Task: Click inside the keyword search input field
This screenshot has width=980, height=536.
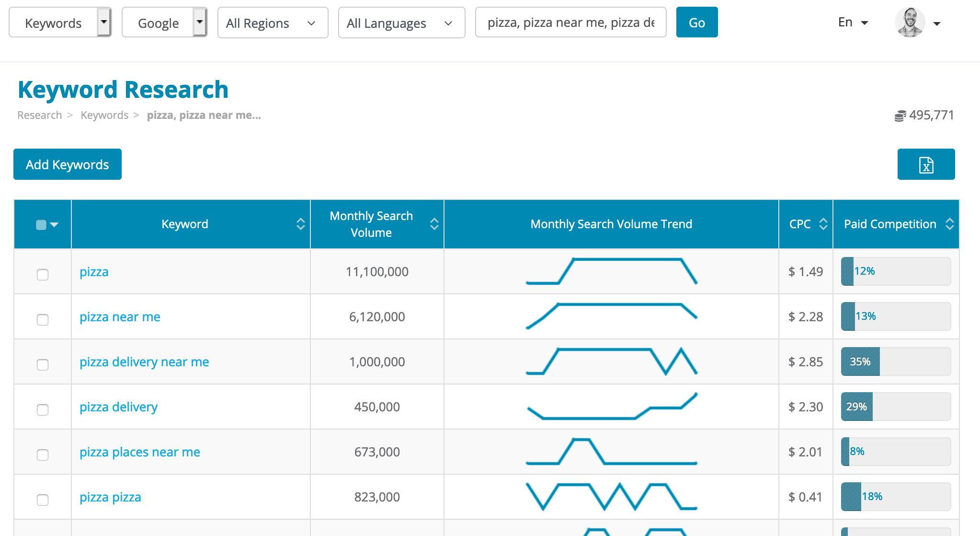Action: [570, 22]
